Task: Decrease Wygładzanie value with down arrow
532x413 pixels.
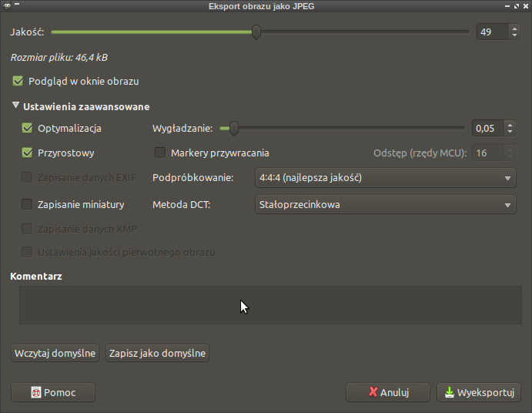Action: (x=510, y=132)
